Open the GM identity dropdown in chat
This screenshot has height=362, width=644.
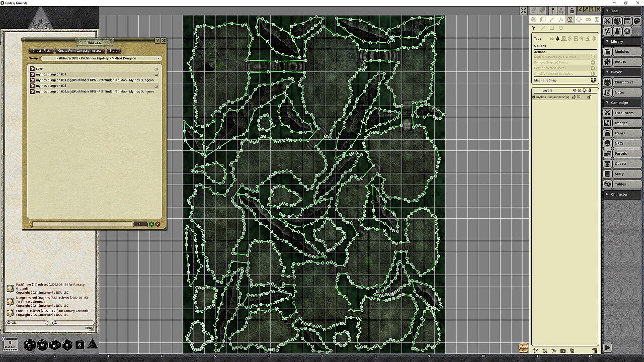pos(27,323)
